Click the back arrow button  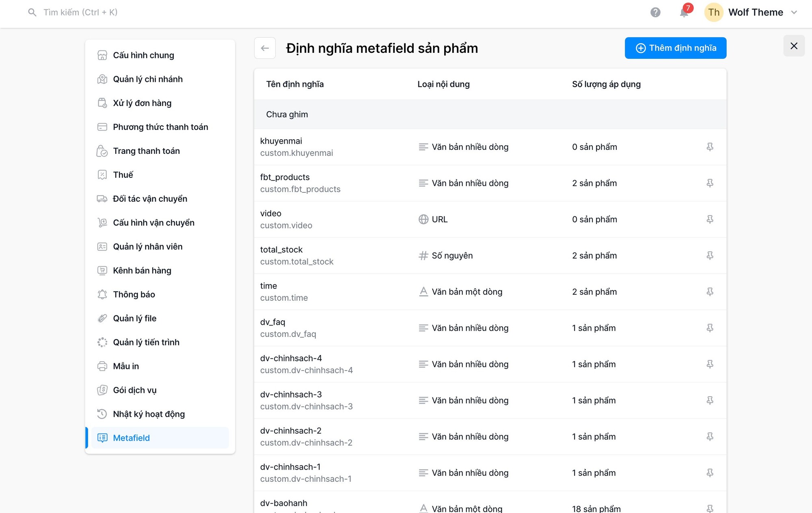tap(265, 48)
